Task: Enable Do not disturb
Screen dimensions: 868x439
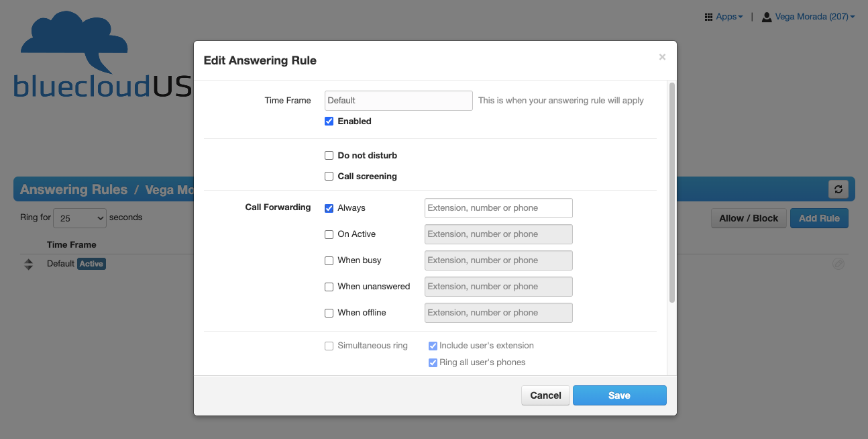Action: (x=329, y=156)
